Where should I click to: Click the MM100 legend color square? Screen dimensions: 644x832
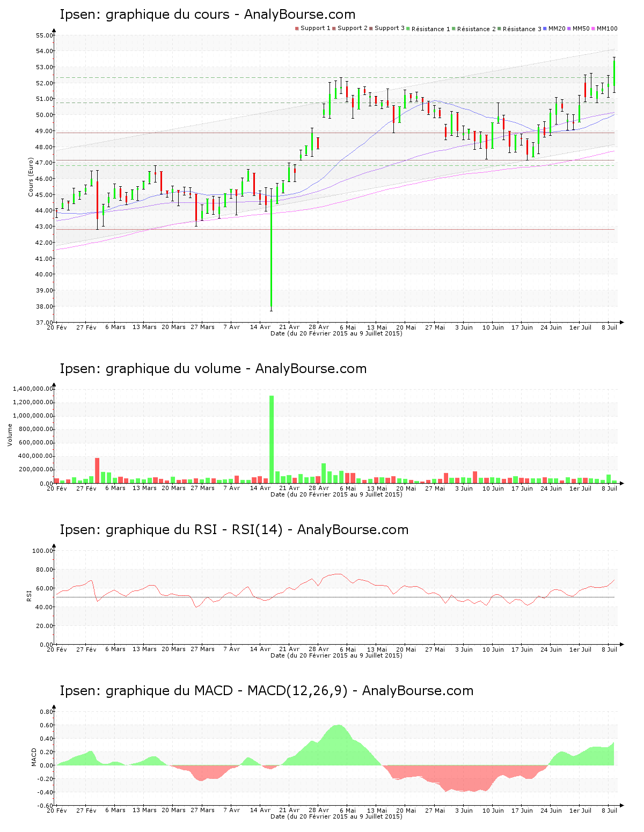point(593,28)
